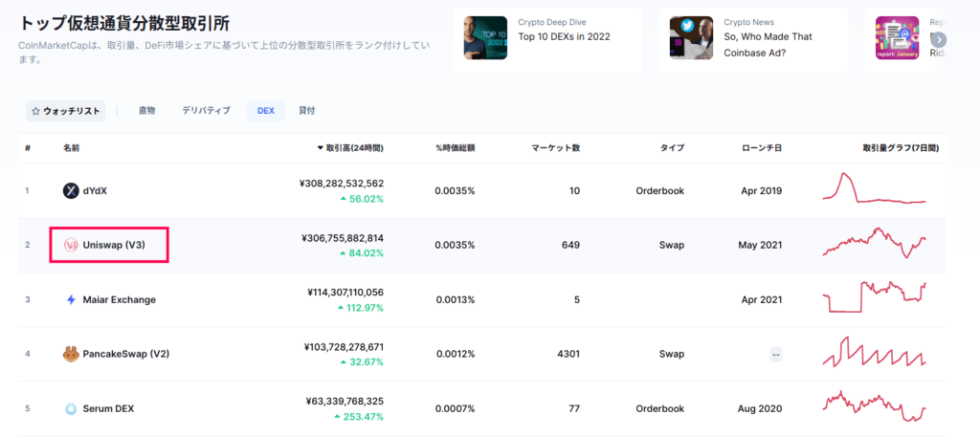Click the January report article thumbnail
Viewport: 980px width, 437px height.
click(897, 38)
